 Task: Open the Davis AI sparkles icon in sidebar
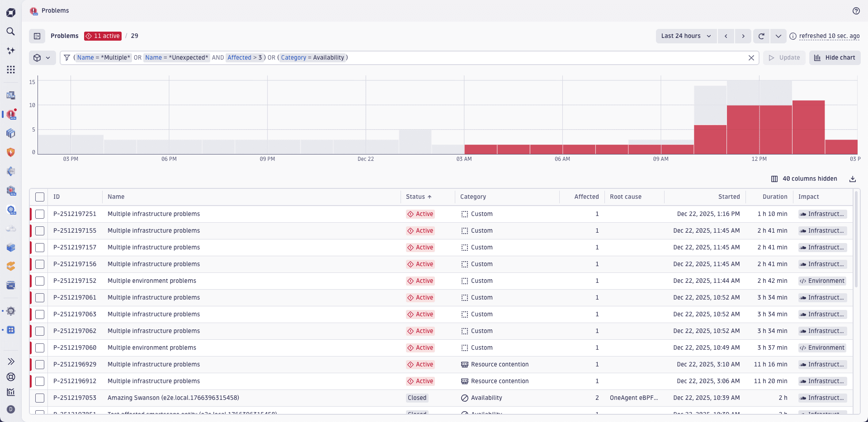pyautogui.click(x=11, y=51)
